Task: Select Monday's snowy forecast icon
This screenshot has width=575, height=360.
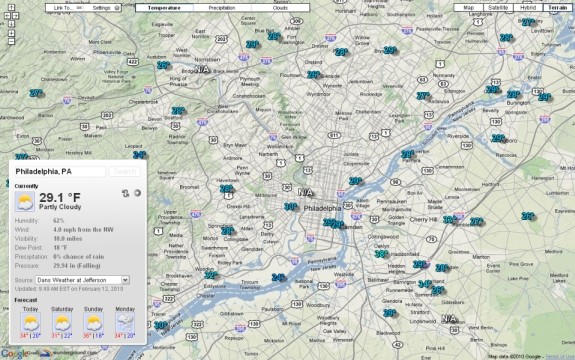Action: pos(125,322)
